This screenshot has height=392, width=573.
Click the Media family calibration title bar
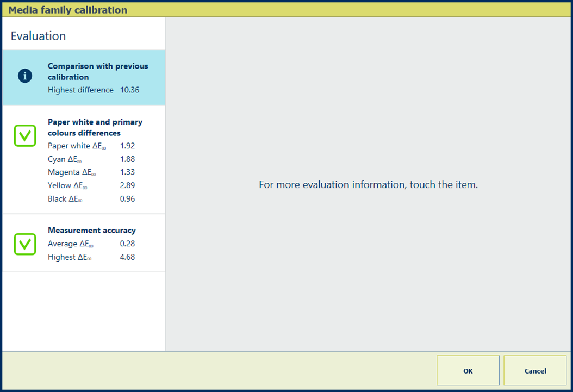click(68, 10)
